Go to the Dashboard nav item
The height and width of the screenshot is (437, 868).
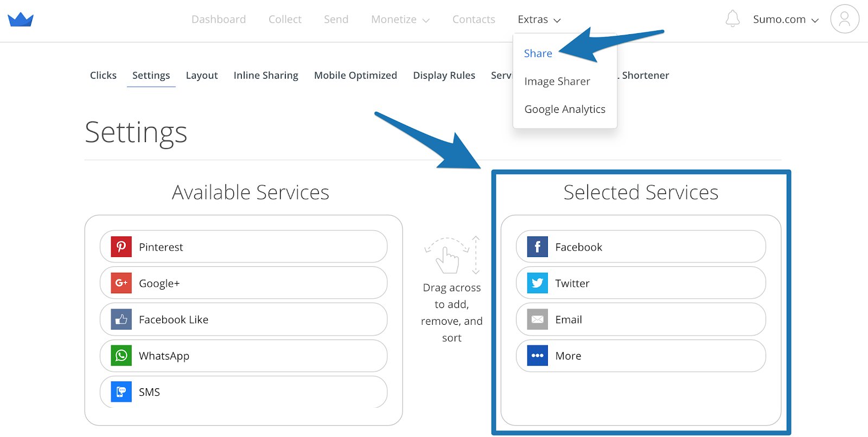(219, 20)
